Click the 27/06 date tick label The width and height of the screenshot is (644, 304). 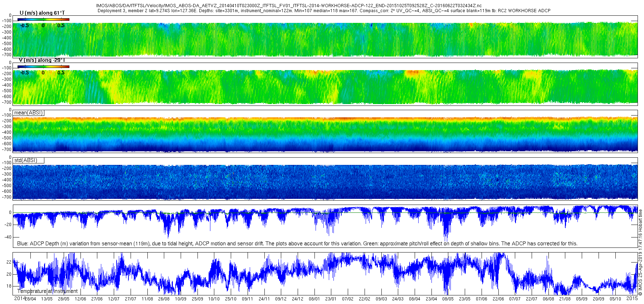[x=97, y=299]
